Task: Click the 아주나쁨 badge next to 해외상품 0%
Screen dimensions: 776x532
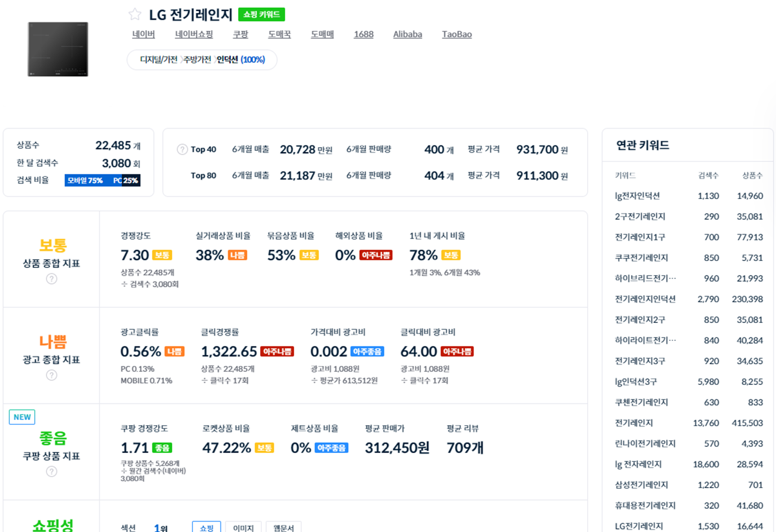Action: coord(376,255)
